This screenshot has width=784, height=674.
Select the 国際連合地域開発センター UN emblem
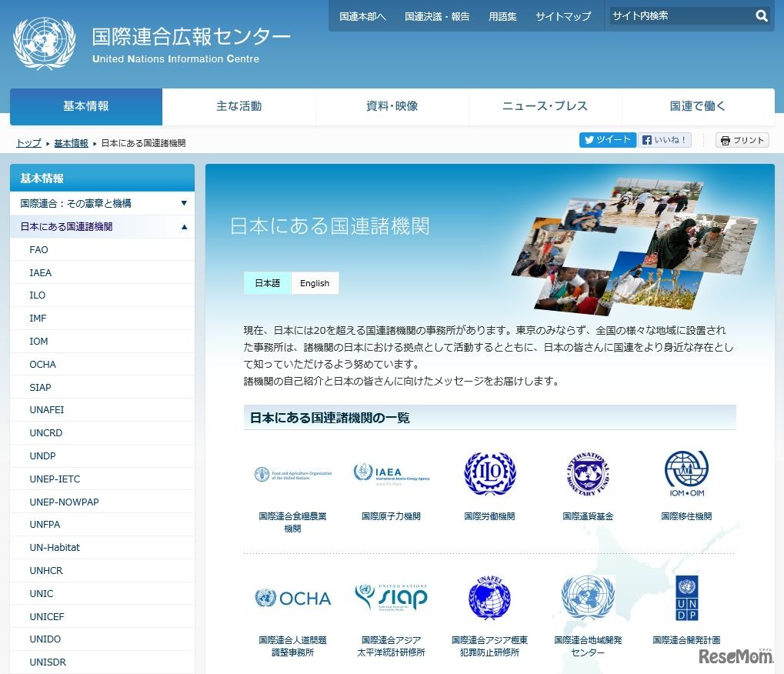(x=588, y=598)
